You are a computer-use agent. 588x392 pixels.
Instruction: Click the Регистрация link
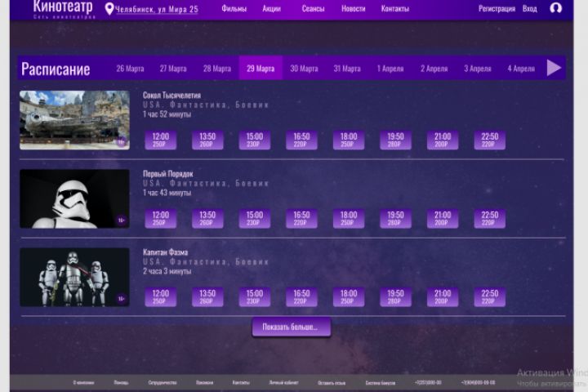(x=497, y=9)
